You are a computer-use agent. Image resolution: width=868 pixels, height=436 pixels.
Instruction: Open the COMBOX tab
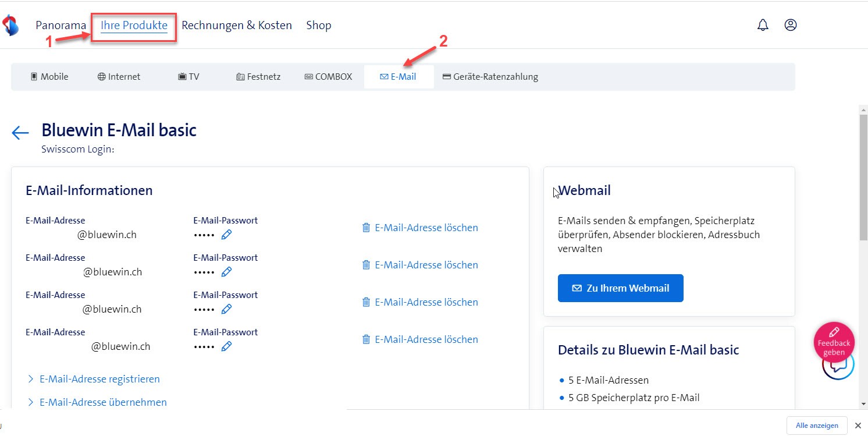(328, 77)
